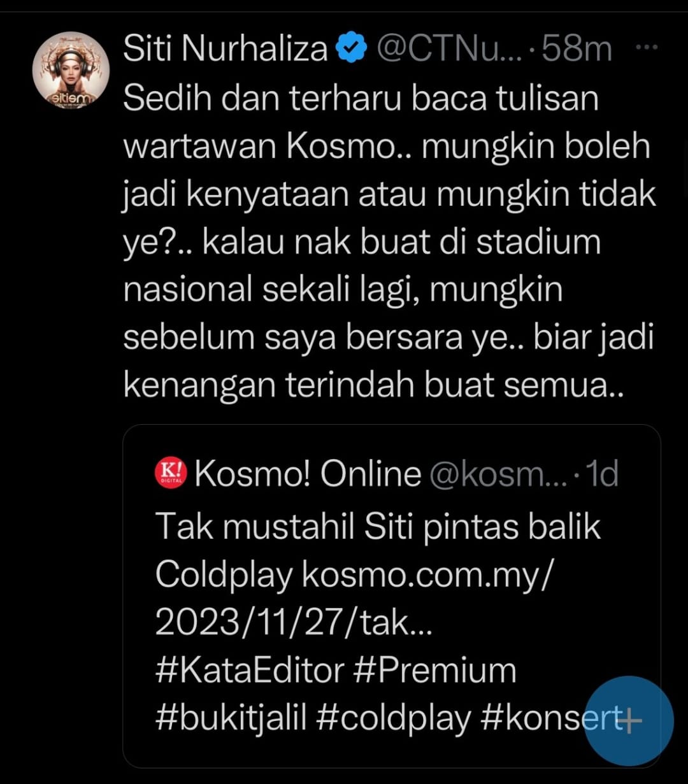Open Siti Nurhaliza's profile picture

(71, 70)
